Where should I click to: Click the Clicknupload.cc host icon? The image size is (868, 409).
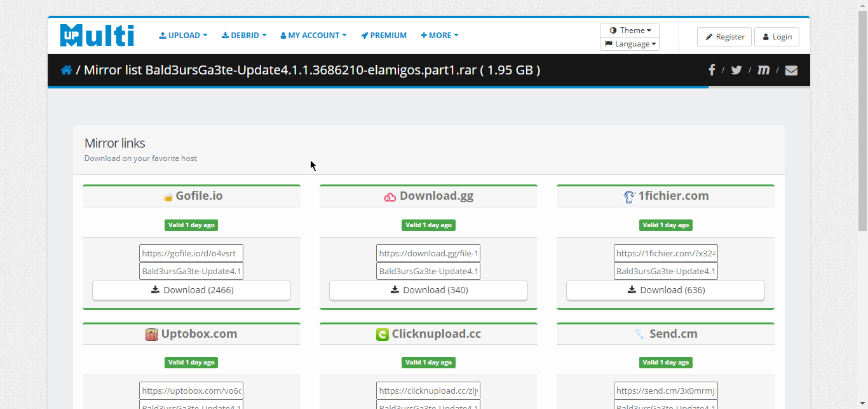tap(382, 333)
